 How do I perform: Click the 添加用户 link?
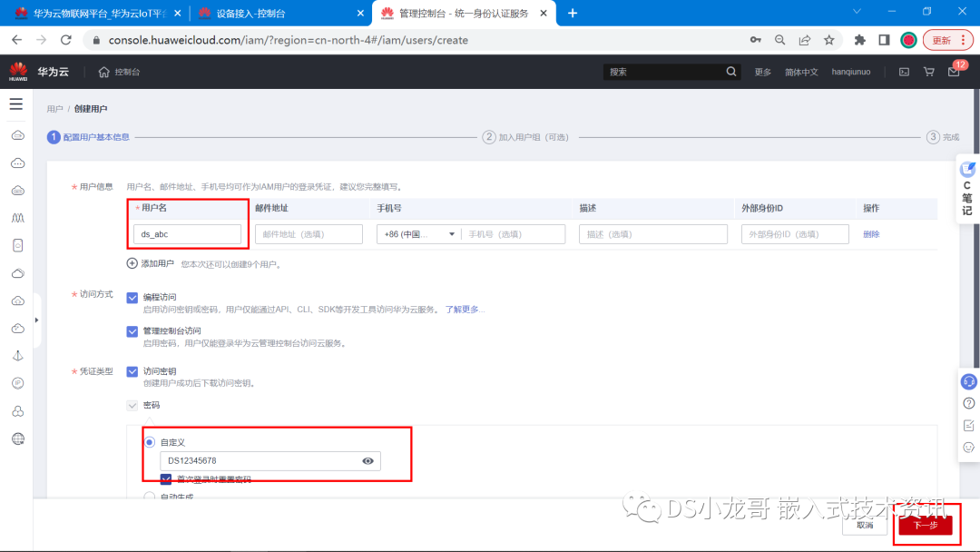(157, 264)
